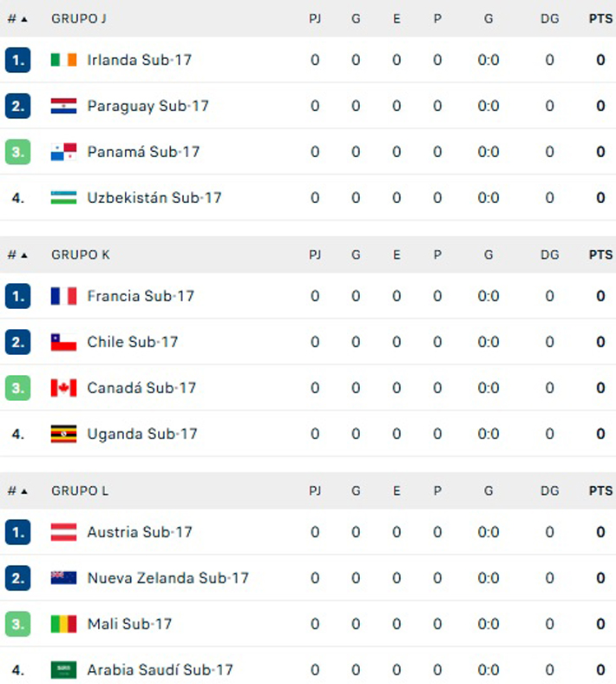616x684 pixels.
Task: Open Austria Sub-17 team link
Action: pyautogui.click(x=140, y=532)
